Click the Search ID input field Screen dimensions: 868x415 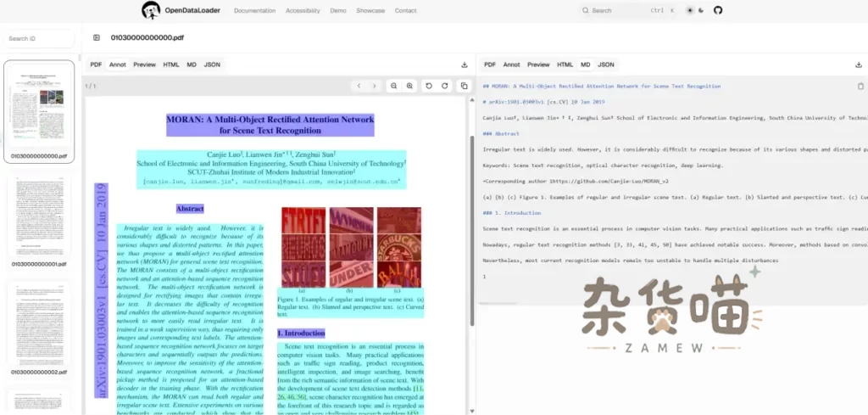coord(38,39)
